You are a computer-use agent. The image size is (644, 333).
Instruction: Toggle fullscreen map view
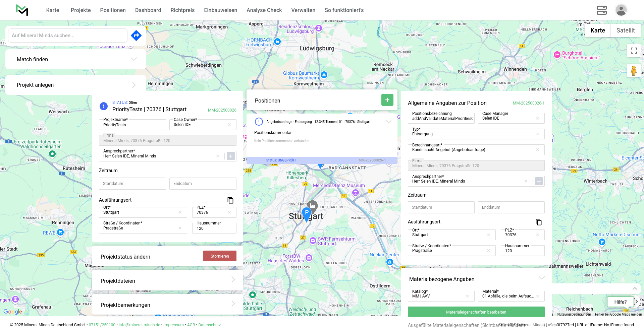click(x=634, y=51)
